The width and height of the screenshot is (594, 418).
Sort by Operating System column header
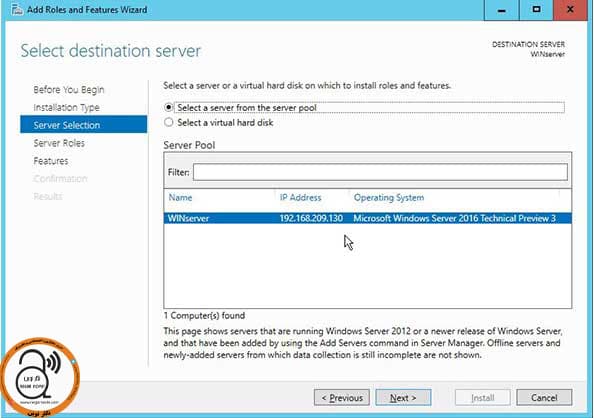click(x=389, y=197)
